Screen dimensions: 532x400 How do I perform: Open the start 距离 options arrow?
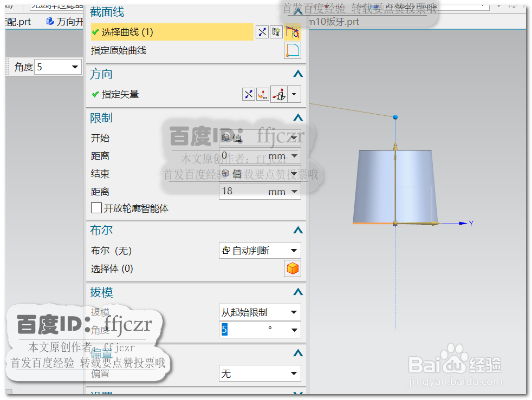coord(294,156)
